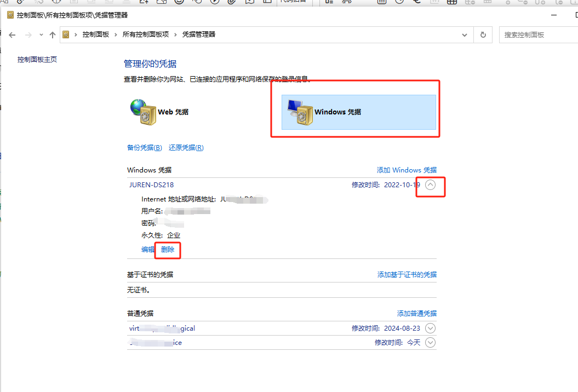Click the title bar Credential Manager icon
Viewport: 578px width, 392px height.
pos(10,15)
